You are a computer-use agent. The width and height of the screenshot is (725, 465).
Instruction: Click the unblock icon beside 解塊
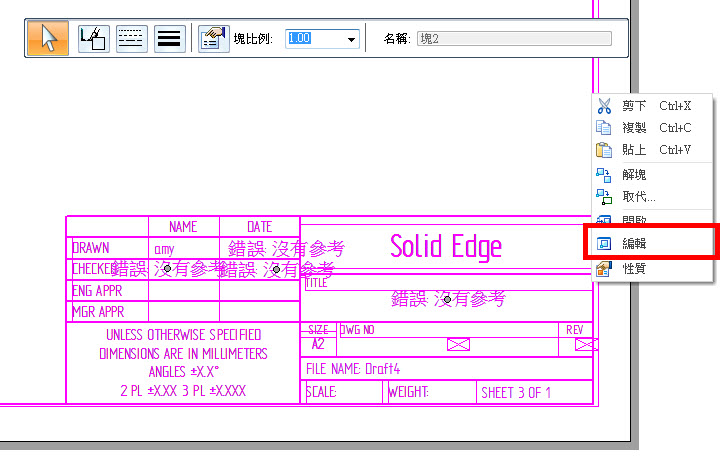pyautogui.click(x=604, y=175)
